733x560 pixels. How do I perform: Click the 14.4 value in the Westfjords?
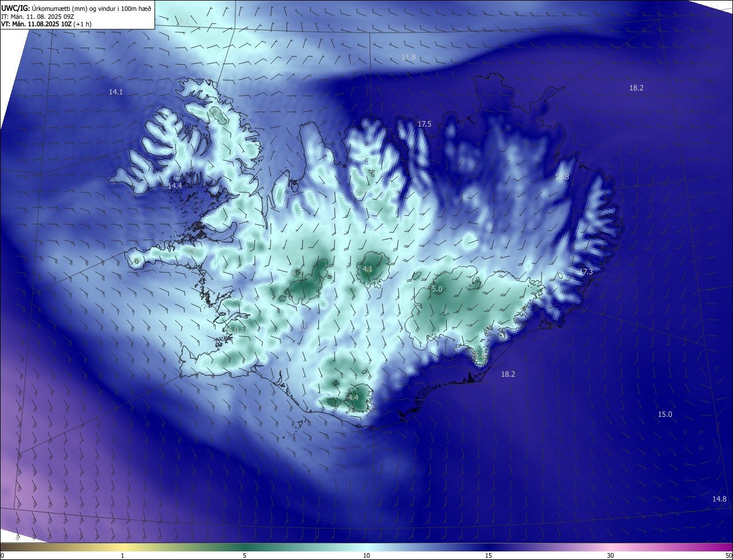tap(175, 186)
